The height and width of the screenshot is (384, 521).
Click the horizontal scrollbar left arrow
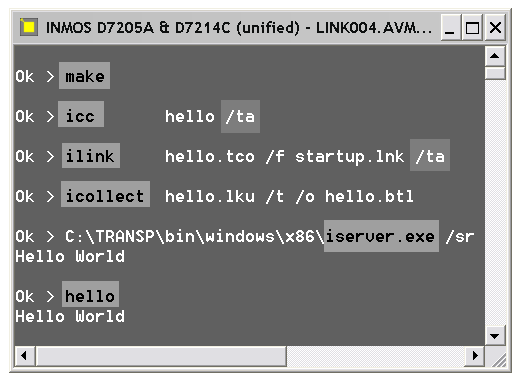click(x=25, y=356)
